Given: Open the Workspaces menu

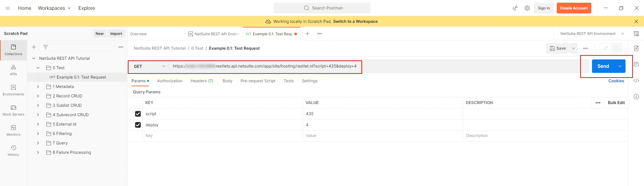Looking at the screenshot, I should tap(54, 8).
